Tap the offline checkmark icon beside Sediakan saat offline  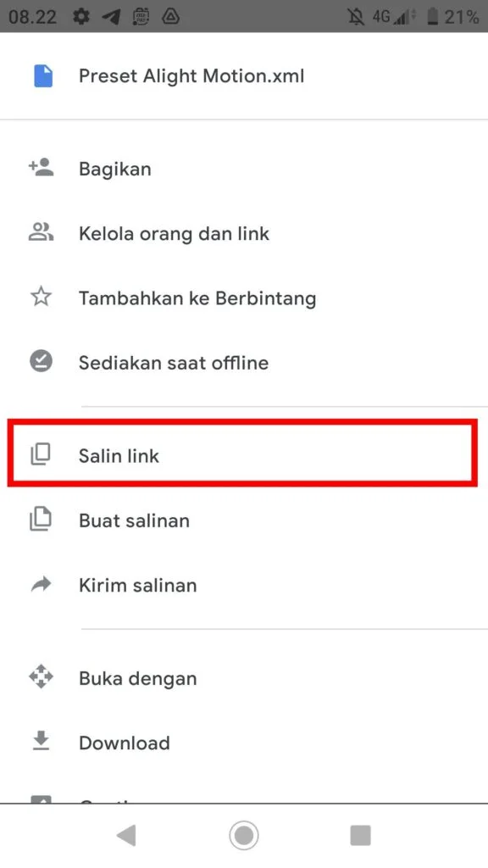coord(41,362)
